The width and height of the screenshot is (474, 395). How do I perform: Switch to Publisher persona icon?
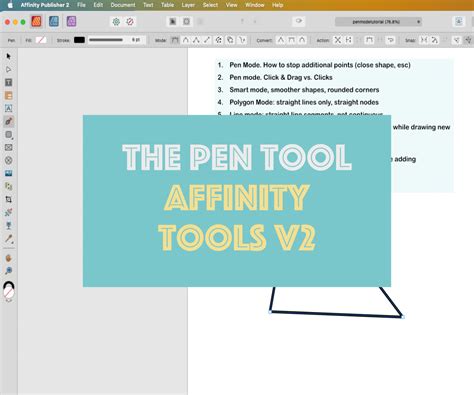coord(36,22)
